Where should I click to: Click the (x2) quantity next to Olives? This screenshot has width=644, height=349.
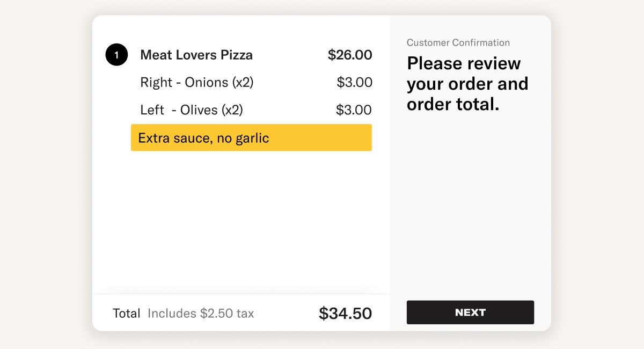[x=232, y=110]
